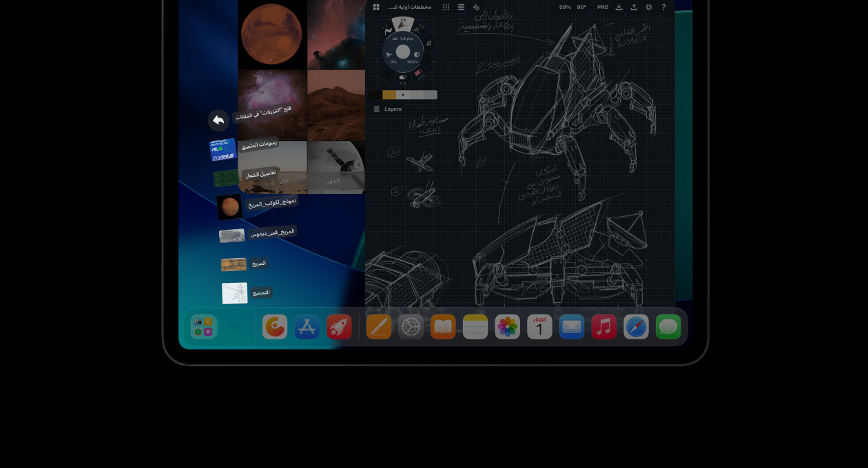
Task: Open the نموذج_لكوكب_المريخ file in stack
Action: tap(229, 207)
